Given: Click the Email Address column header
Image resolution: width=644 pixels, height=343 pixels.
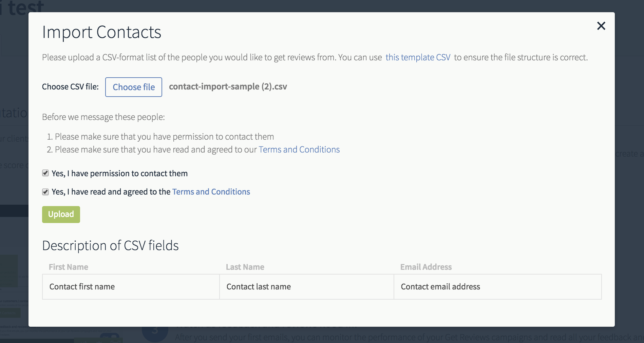Looking at the screenshot, I should (x=426, y=267).
